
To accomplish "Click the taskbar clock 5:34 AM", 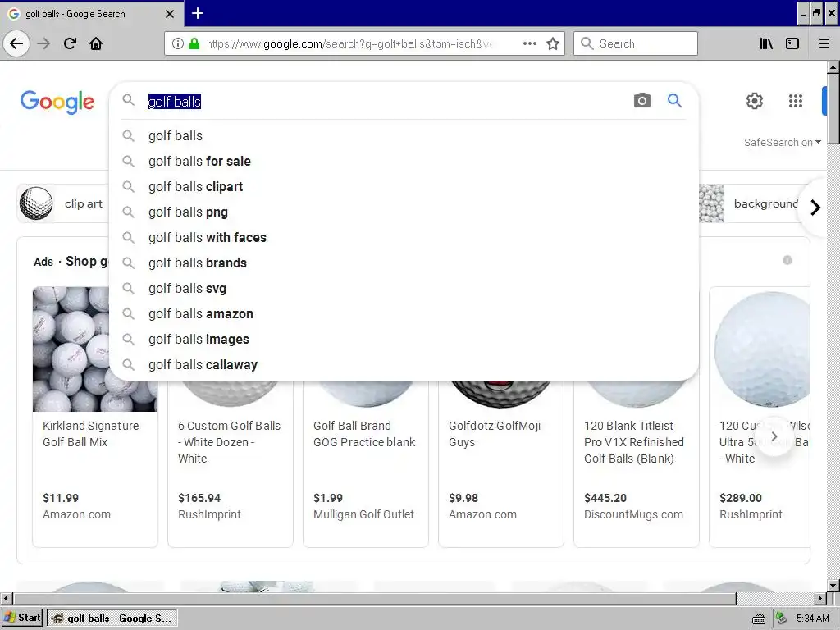I will (813, 619).
